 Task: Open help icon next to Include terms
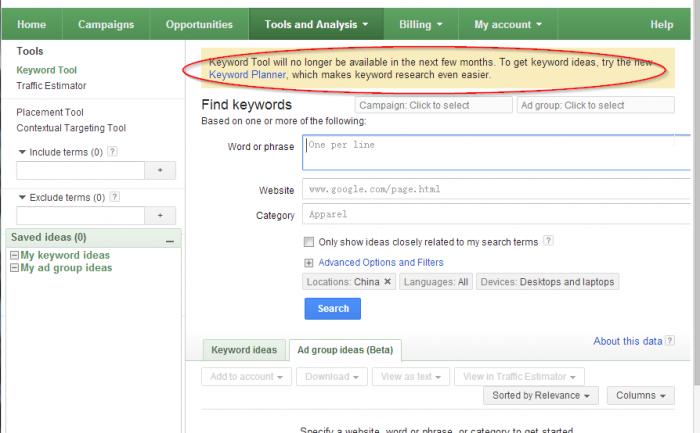[x=112, y=151]
